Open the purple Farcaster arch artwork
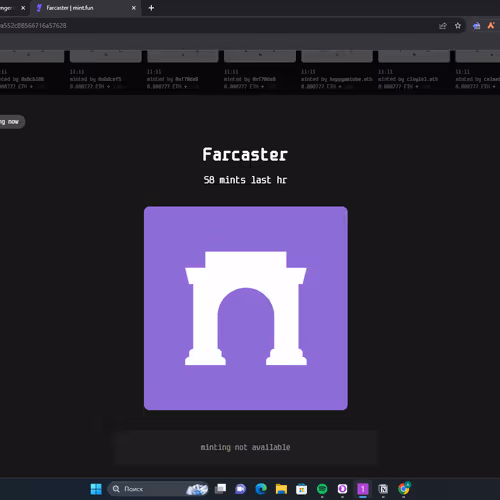This screenshot has height=500, width=500. (x=246, y=308)
